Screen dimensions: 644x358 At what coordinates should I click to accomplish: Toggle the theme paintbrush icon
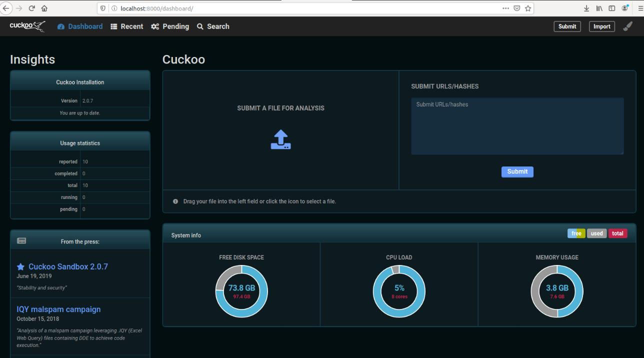(x=628, y=26)
